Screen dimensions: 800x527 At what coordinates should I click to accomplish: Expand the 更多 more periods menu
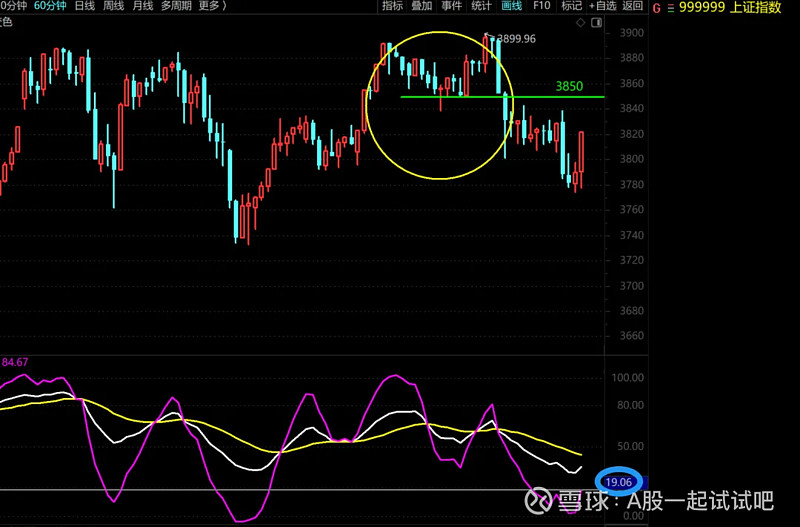(212, 6)
